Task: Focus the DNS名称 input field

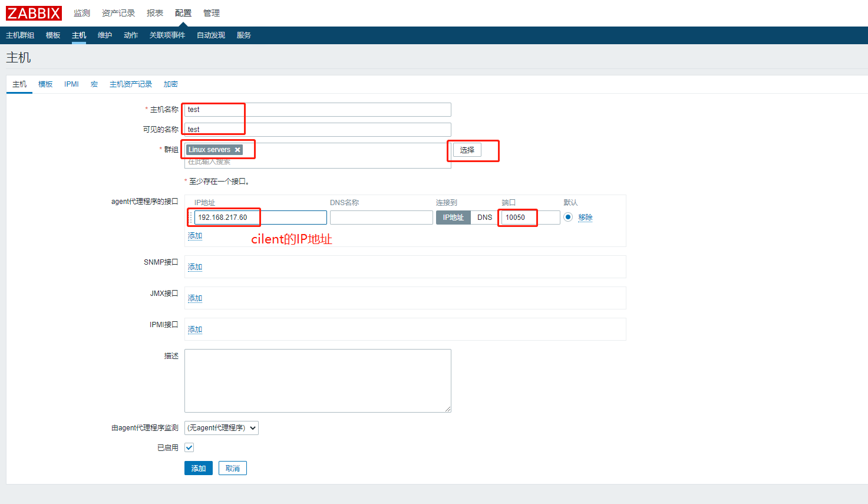Action: pyautogui.click(x=381, y=218)
